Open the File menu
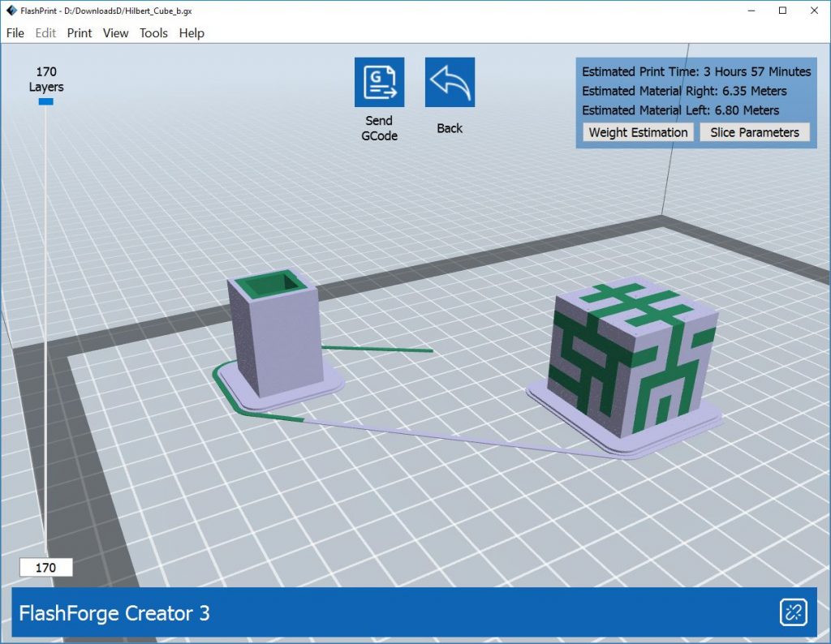This screenshot has height=644, width=831. point(15,32)
